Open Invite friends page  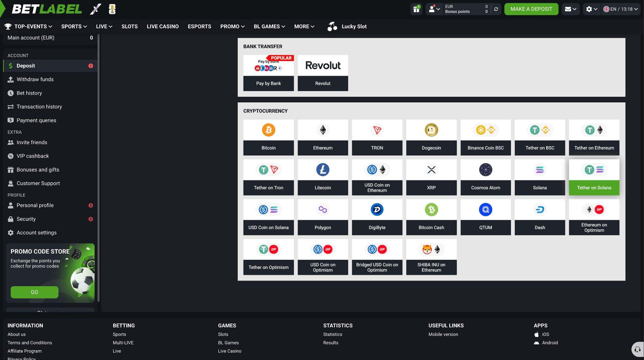pos(50,142)
